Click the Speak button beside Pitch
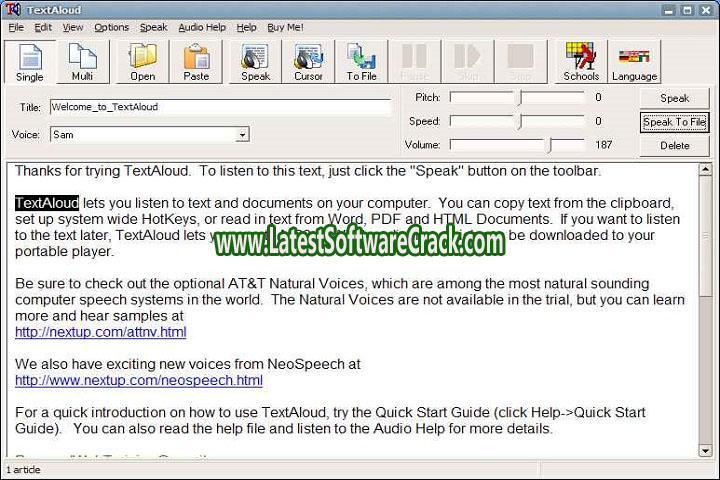This screenshot has height=480, width=720. click(x=675, y=98)
